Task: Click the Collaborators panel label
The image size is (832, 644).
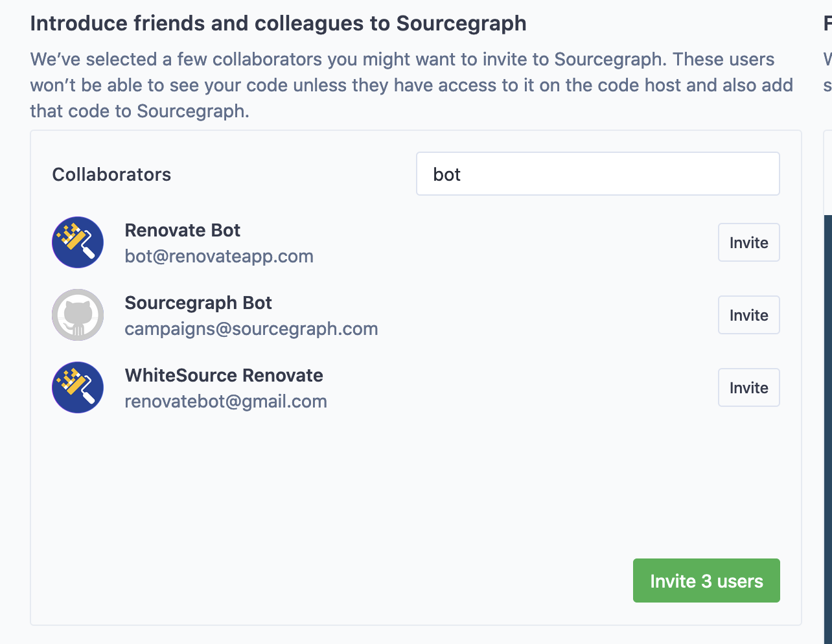Action: point(111,174)
